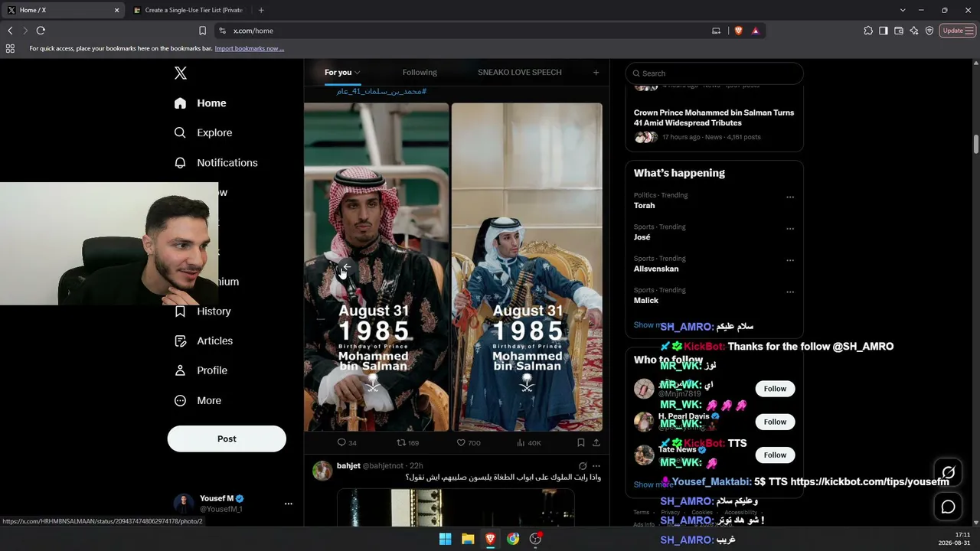The width and height of the screenshot is (980, 551).
Task: Open the right birthday photo with blue outfit
Action: click(527, 267)
